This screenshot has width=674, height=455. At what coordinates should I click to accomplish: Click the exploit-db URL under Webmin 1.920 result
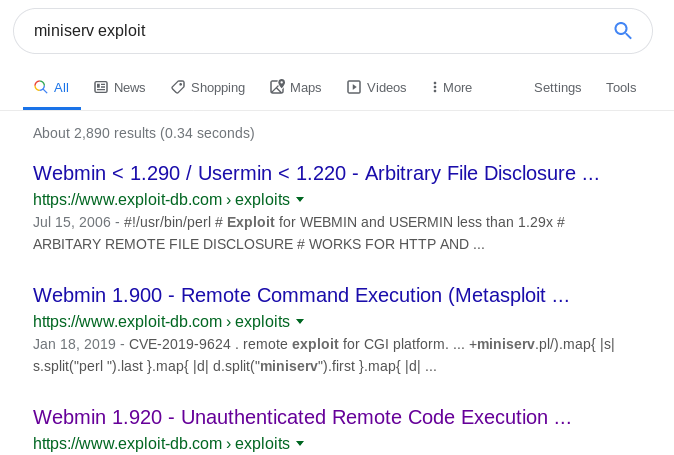point(161,444)
